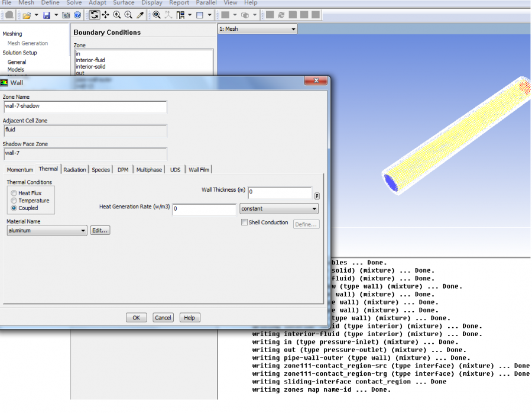
Task: Click the arrange workspace layout icon
Action: [x=180, y=15]
